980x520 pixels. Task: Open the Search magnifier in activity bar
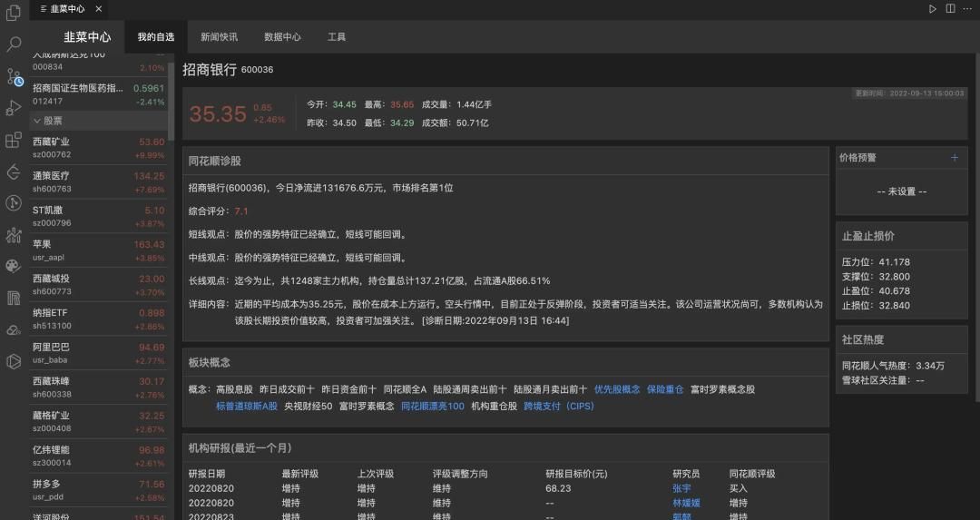pyautogui.click(x=13, y=44)
